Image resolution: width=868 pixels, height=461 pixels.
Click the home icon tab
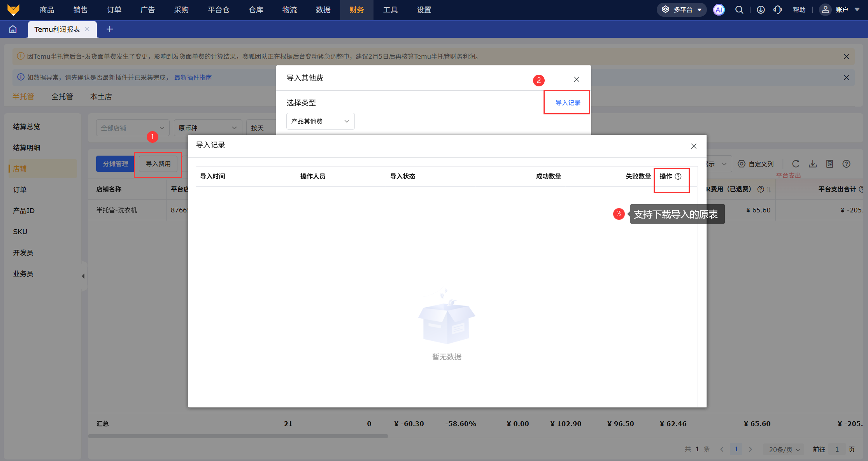(x=13, y=29)
